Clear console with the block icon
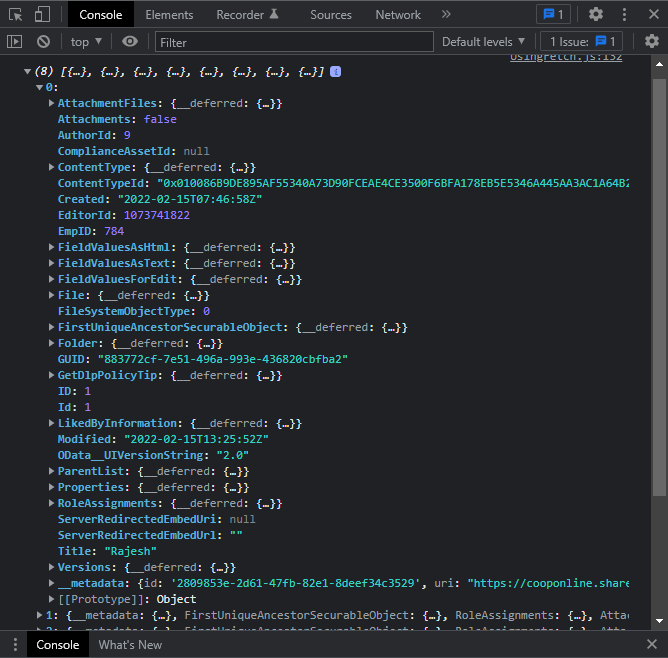The image size is (668, 658). click(x=43, y=42)
